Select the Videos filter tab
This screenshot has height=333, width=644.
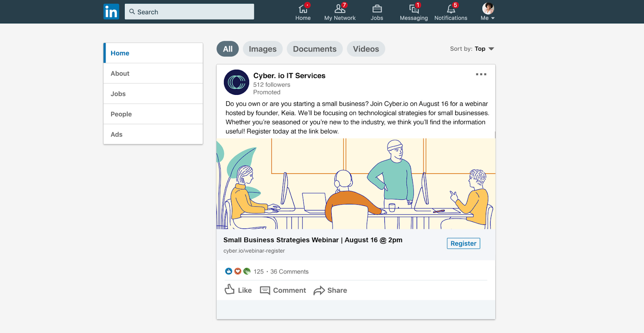click(366, 49)
